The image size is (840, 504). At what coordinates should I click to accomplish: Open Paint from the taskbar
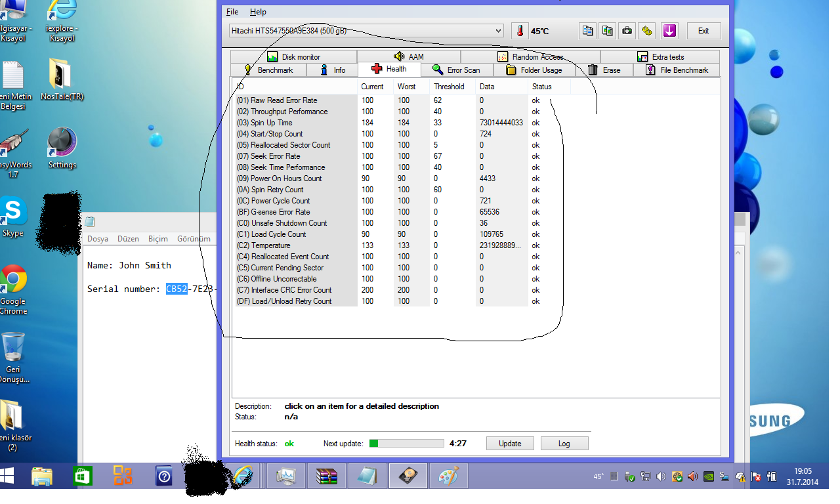[x=448, y=476]
